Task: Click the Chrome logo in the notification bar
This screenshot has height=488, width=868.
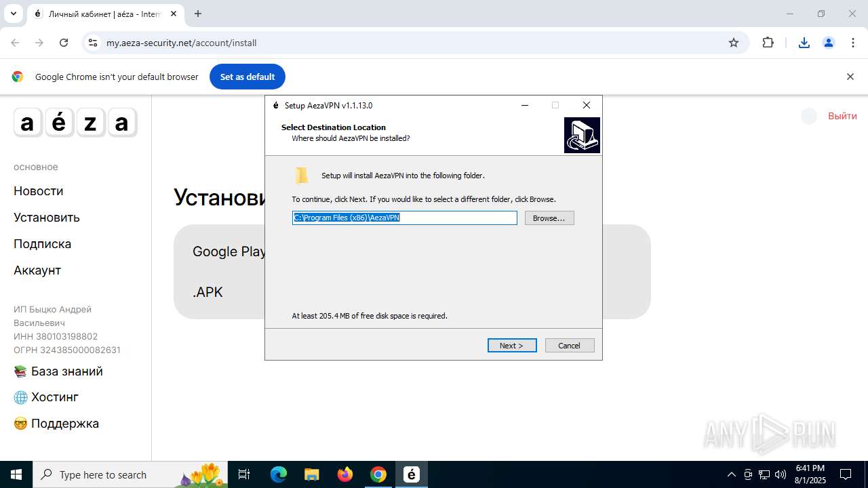Action: click(x=18, y=77)
